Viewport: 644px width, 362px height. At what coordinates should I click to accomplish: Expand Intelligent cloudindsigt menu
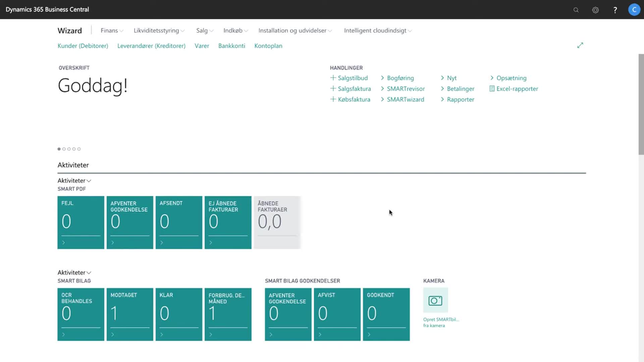(378, 31)
